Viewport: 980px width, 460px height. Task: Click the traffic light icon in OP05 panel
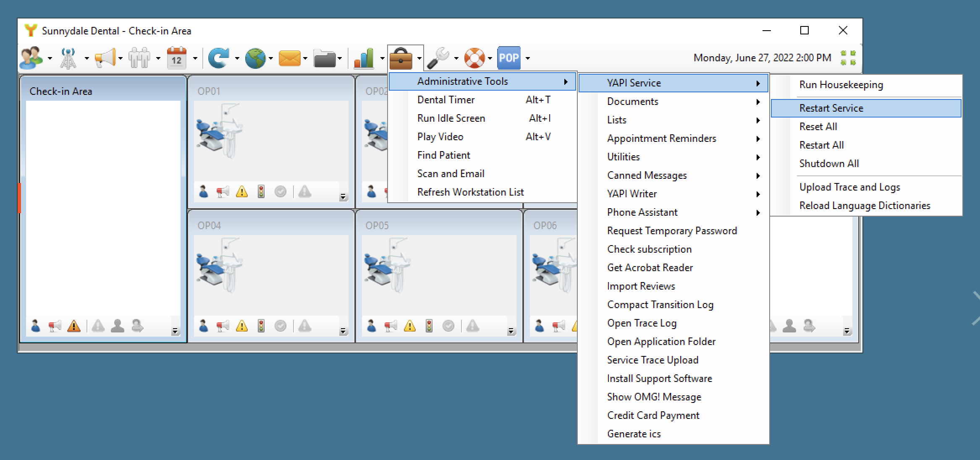coord(429,326)
